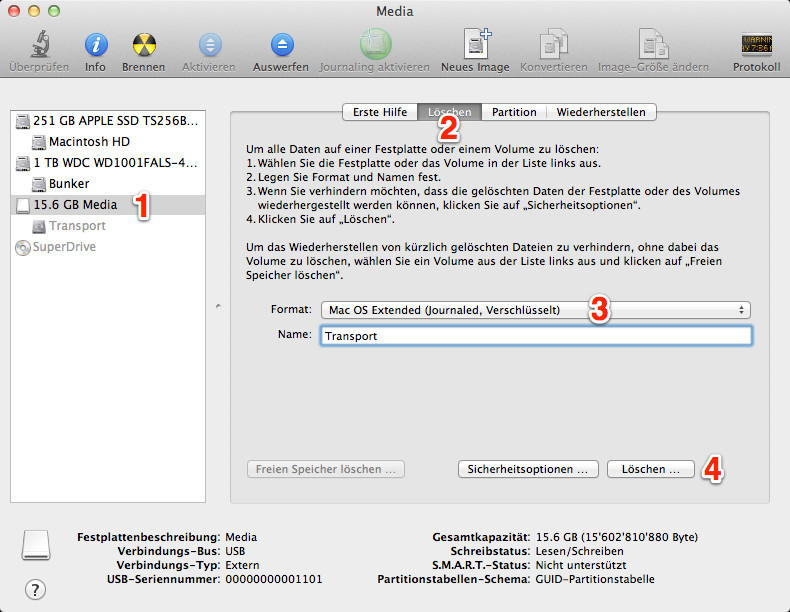This screenshot has height=612, width=790.
Task: Open help with the question mark button
Action: (35, 590)
